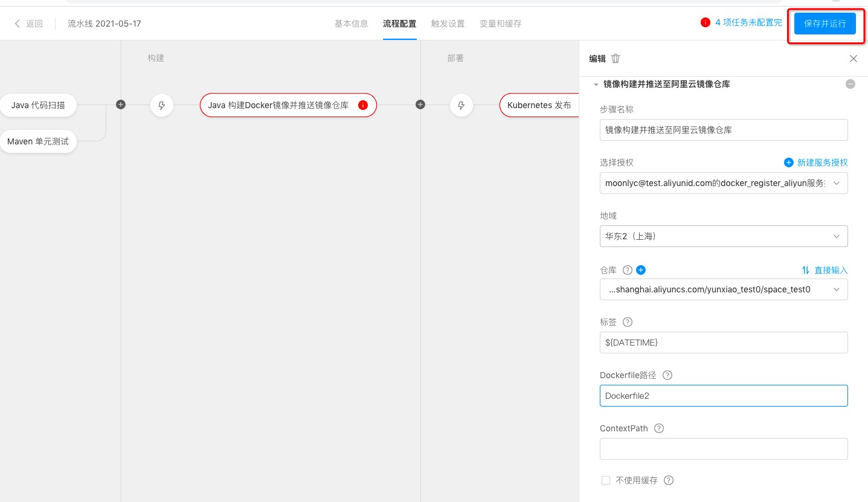Select the Java 代码扫描 task node
The image size is (868, 502).
(x=38, y=105)
